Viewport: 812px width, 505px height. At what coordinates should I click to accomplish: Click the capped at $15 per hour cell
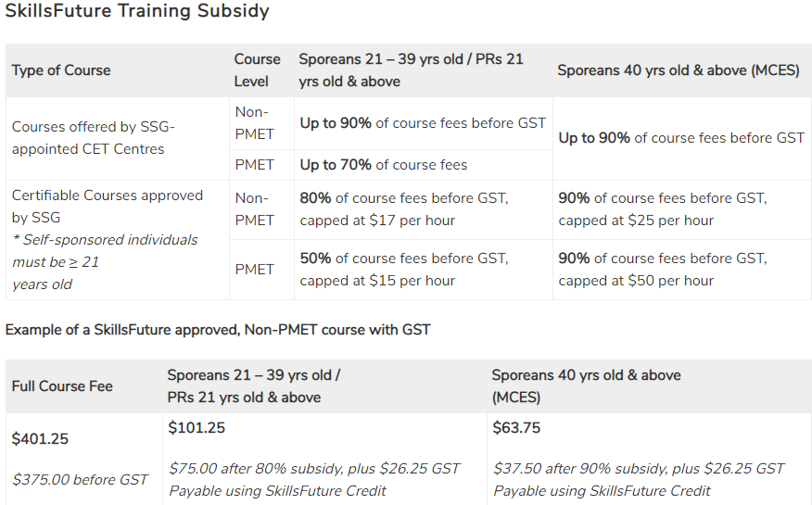pos(403,270)
